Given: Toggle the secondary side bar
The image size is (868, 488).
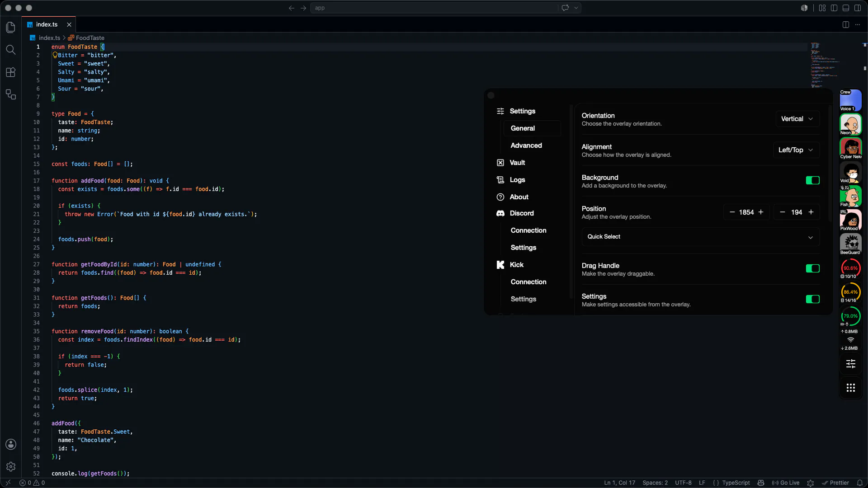Looking at the screenshot, I should point(858,8).
